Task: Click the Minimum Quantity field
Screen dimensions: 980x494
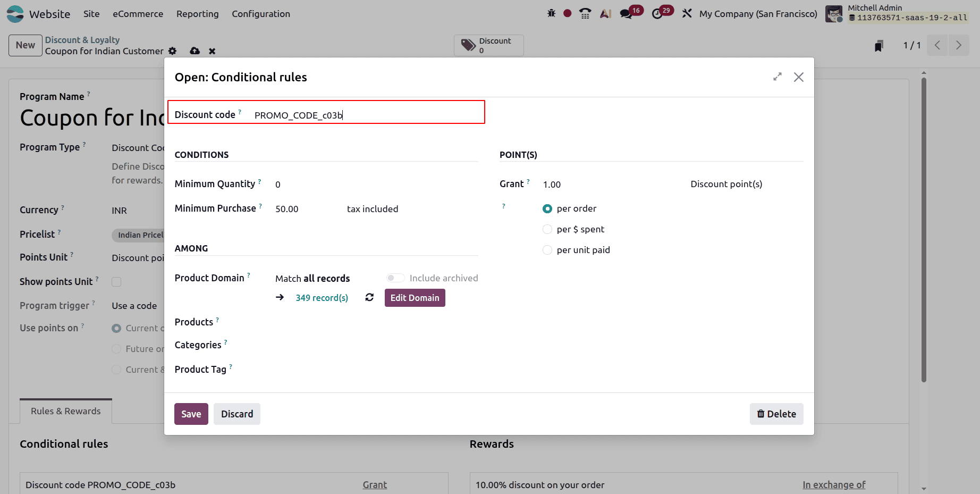Action: [x=376, y=185]
